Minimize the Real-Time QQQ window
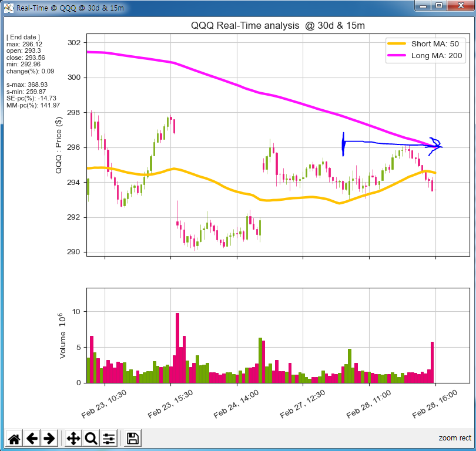This screenshot has height=451, width=476. coord(424,6)
